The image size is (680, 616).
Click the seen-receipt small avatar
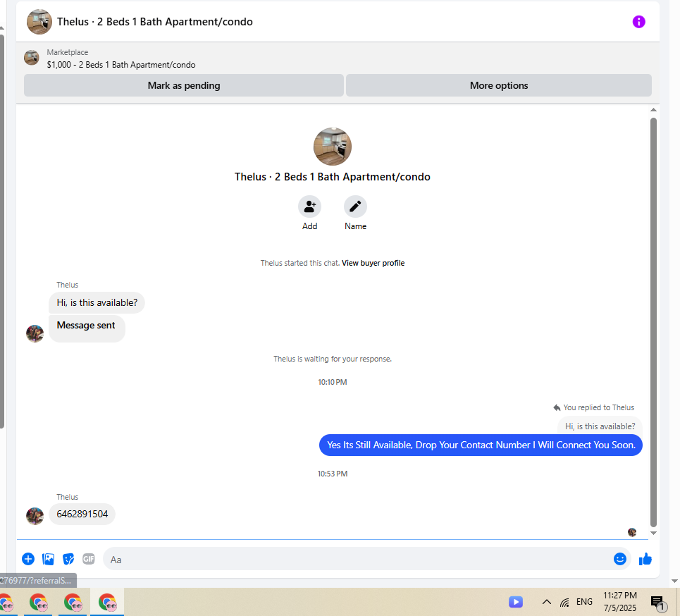632,532
